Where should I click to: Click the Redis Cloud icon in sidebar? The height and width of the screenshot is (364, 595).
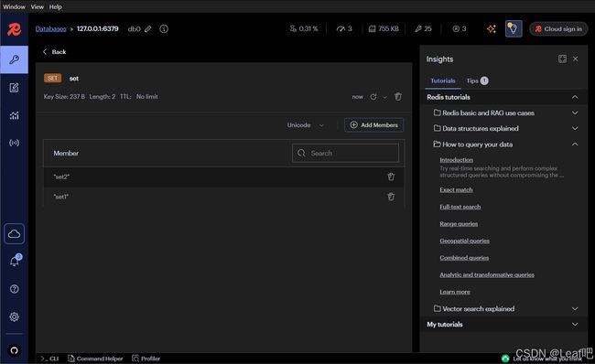click(x=14, y=233)
